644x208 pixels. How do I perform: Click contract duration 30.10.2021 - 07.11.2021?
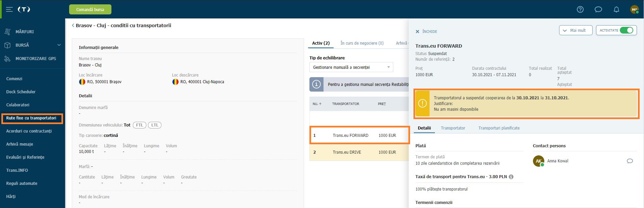tap(494, 75)
